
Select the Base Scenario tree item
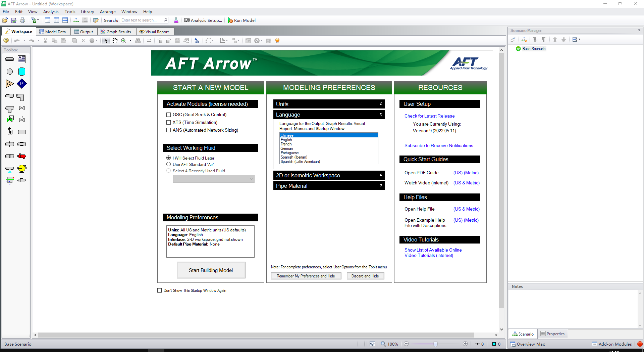coord(534,49)
